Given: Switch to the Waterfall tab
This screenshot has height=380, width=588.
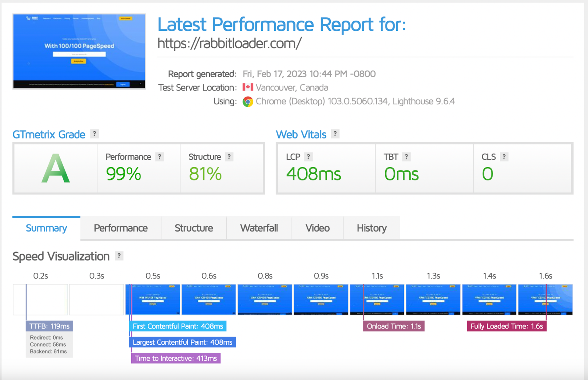Looking at the screenshot, I should (259, 228).
